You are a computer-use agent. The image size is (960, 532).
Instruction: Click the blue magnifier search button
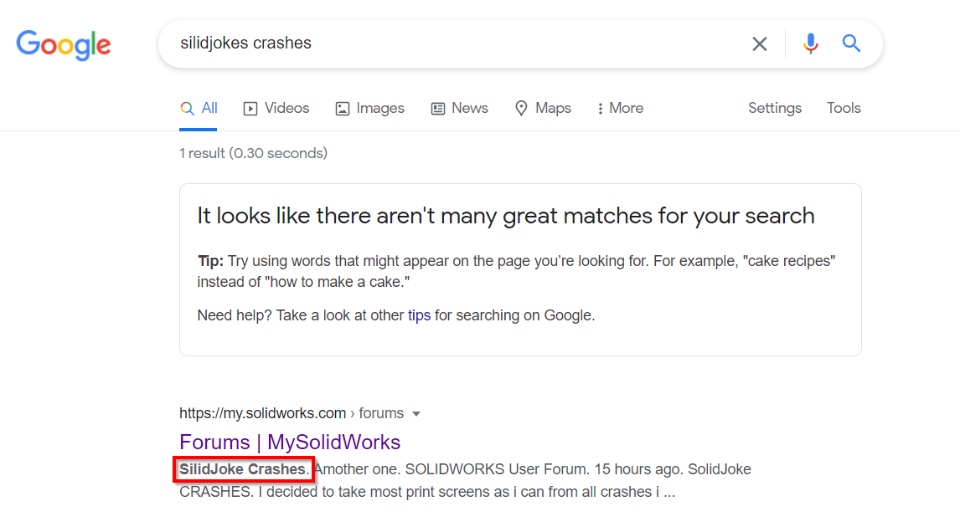851,44
